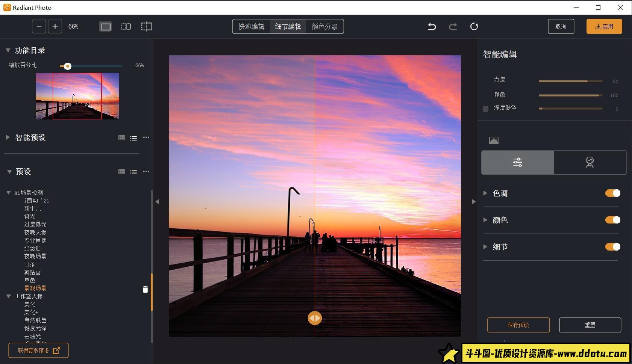
Task: Click the reset-all circular arrow icon
Action: click(x=474, y=26)
